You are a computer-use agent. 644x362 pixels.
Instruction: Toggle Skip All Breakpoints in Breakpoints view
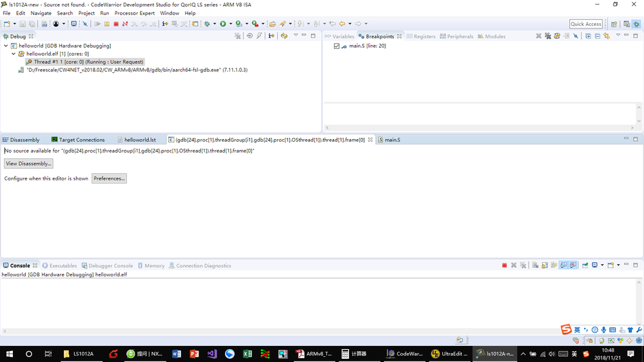(576, 36)
